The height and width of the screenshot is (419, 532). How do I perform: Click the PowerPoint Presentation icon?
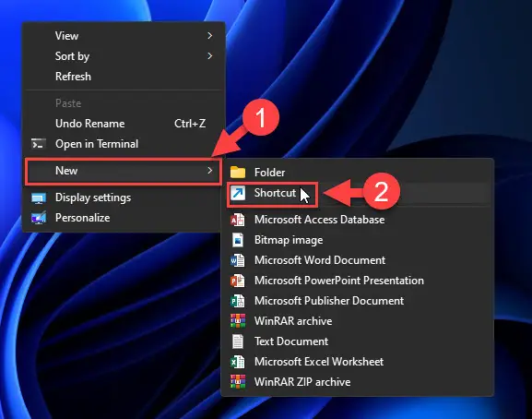(x=238, y=281)
